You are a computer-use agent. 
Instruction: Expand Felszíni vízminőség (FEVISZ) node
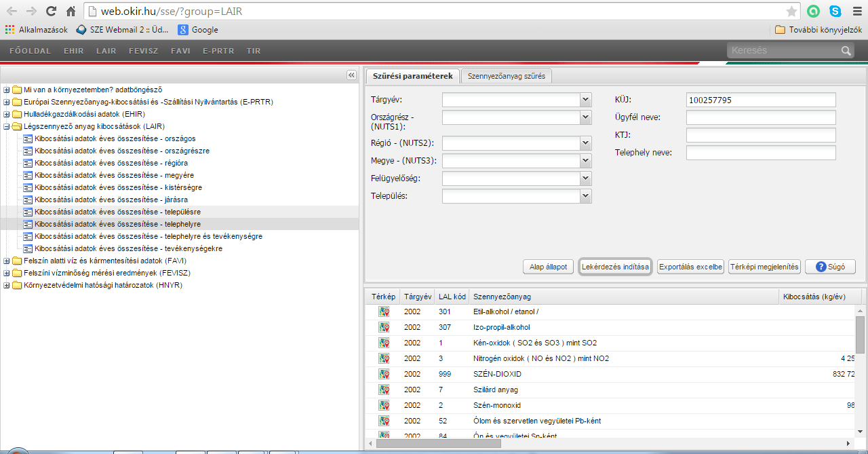coord(7,273)
